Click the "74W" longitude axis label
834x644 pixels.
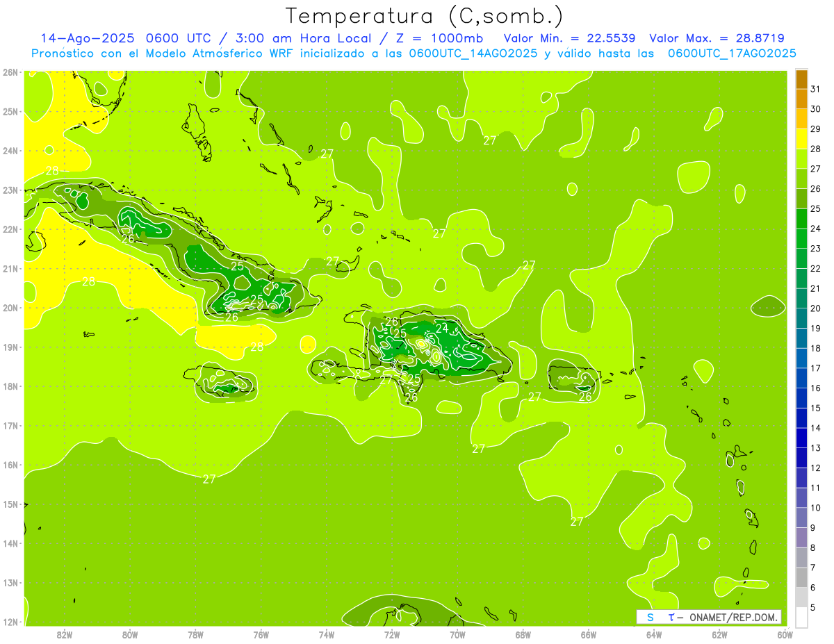(x=327, y=634)
